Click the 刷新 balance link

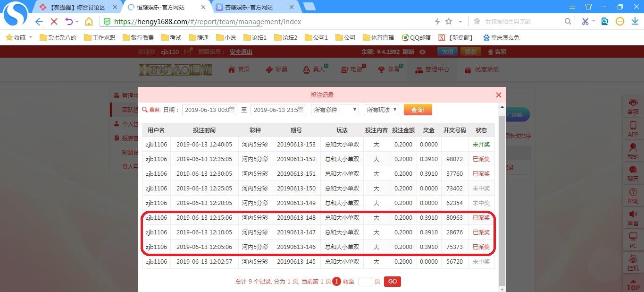click(409, 52)
